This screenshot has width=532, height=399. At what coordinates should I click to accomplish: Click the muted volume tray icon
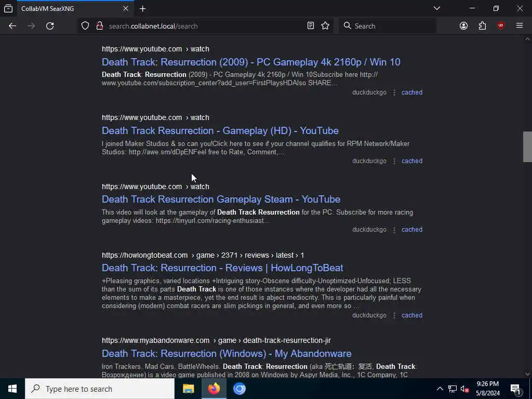[x=465, y=389]
